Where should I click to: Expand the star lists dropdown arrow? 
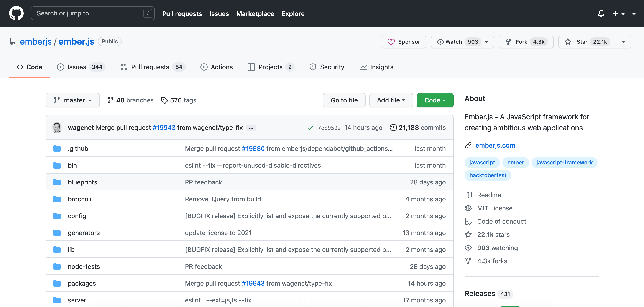[623, 42]
